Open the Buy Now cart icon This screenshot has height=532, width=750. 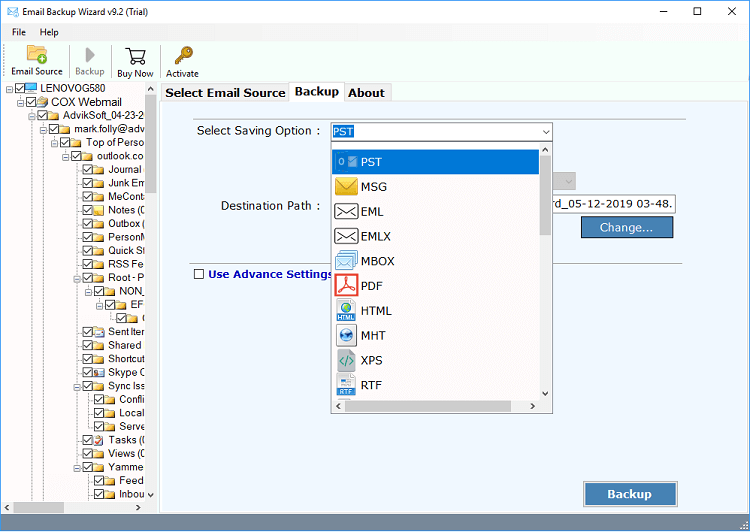[135, 56]
